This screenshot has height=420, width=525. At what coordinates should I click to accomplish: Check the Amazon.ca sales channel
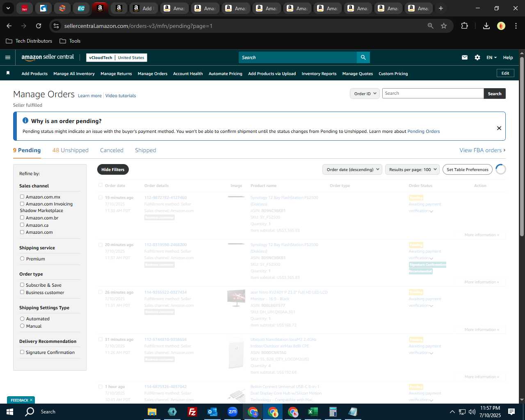coord(22,225)
